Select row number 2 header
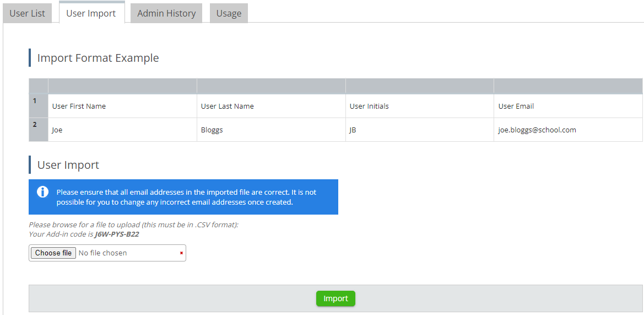This screenshot has height=315, width=644. click(38, 130)
